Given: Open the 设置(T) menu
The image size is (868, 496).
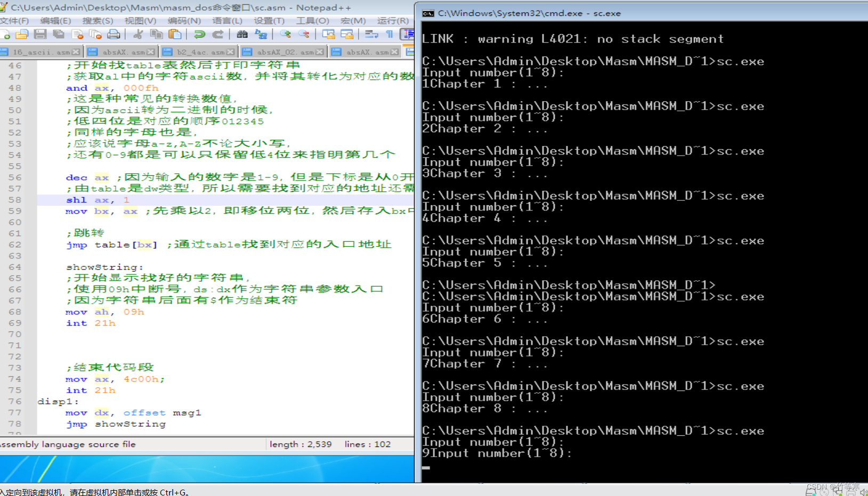Looking at the screenshot, I should [x=269, y=20].
